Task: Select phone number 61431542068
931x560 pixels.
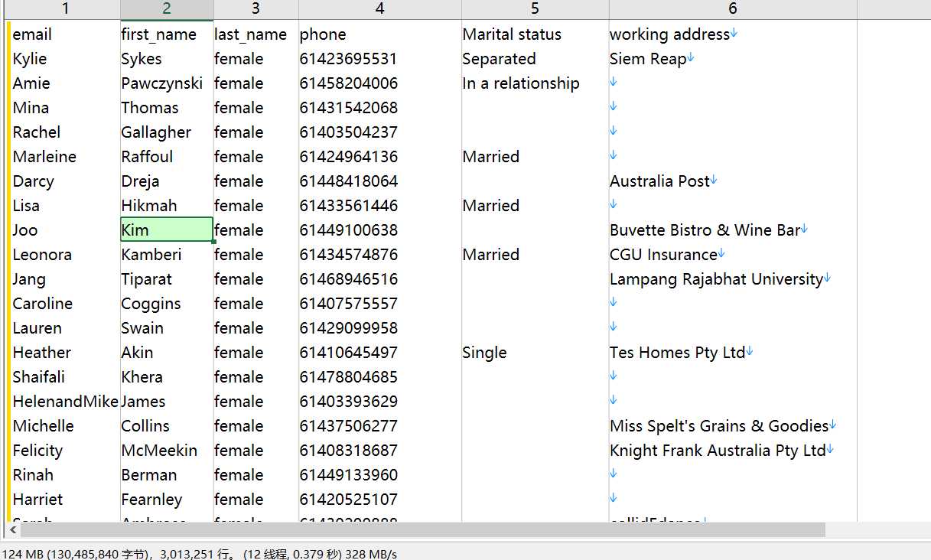Action: tap(380, 108)
